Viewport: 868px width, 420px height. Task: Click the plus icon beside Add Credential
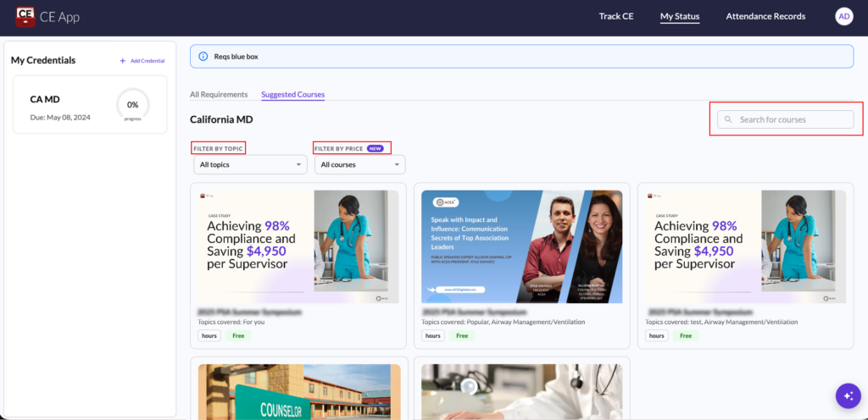pos(123,61)
